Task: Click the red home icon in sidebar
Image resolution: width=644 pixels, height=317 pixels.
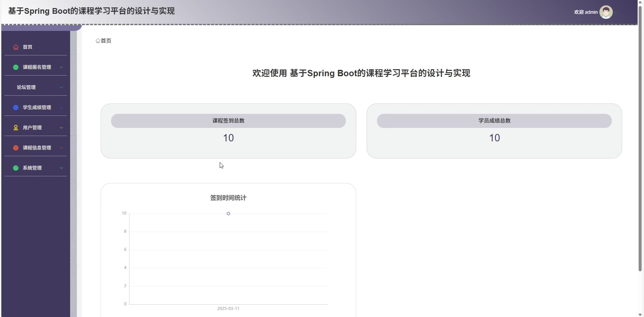Action: (16, 47)
